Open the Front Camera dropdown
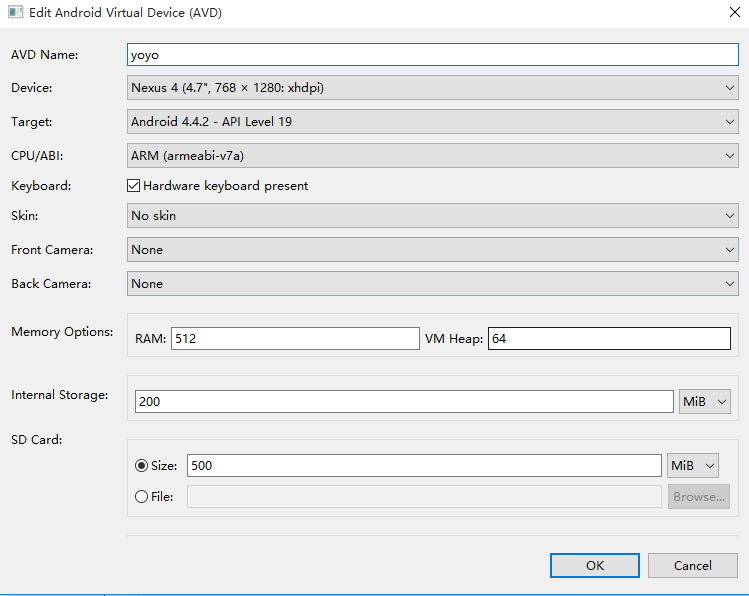The width and height of the screenshot is (749, 596). [433, 250]
